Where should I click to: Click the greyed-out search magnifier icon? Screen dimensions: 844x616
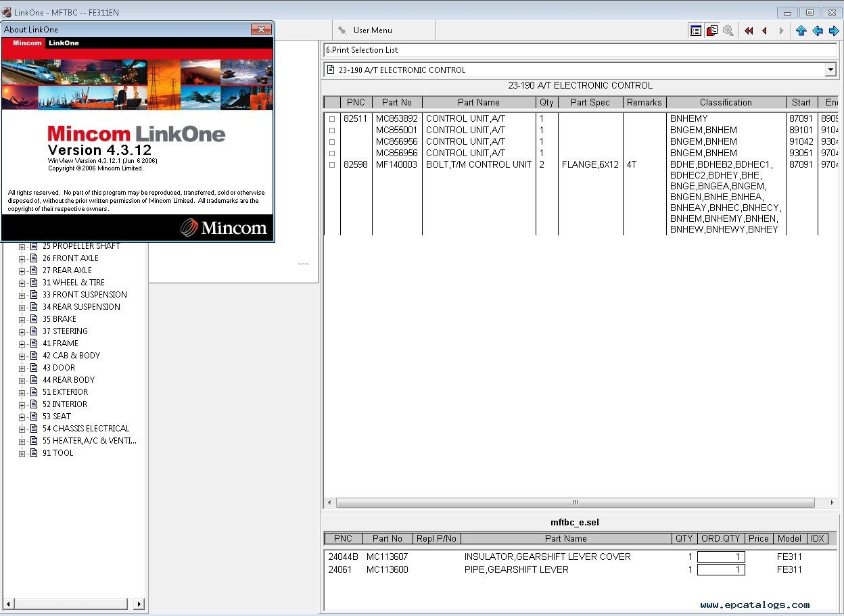(x=728, y=30)
